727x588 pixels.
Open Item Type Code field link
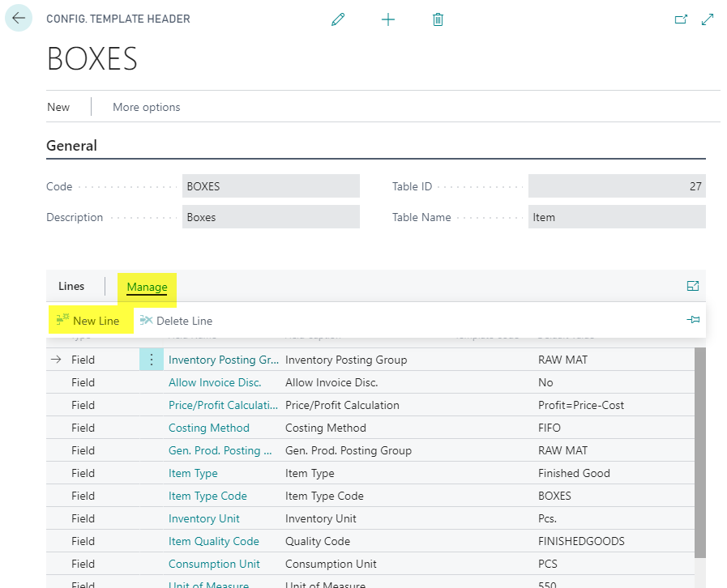point(207,496)
